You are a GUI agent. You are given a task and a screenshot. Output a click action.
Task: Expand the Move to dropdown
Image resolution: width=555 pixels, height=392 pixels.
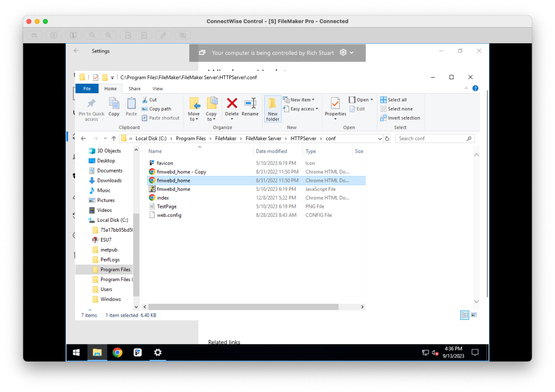click(x=194, y=119)
